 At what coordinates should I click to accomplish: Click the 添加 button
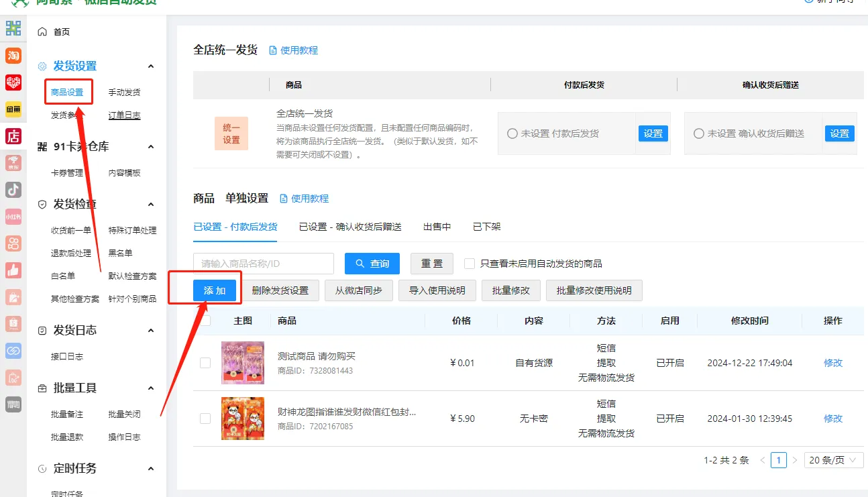[214, 290]
